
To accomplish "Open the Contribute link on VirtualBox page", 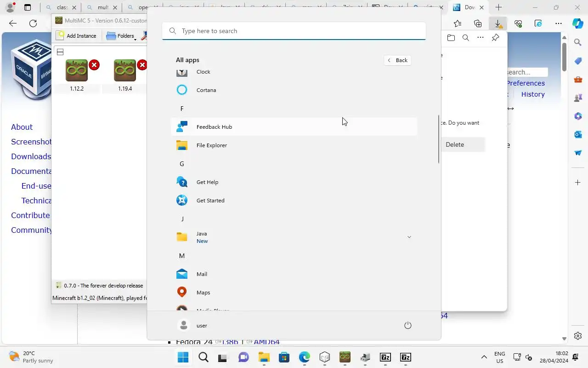I will (30, 215).
